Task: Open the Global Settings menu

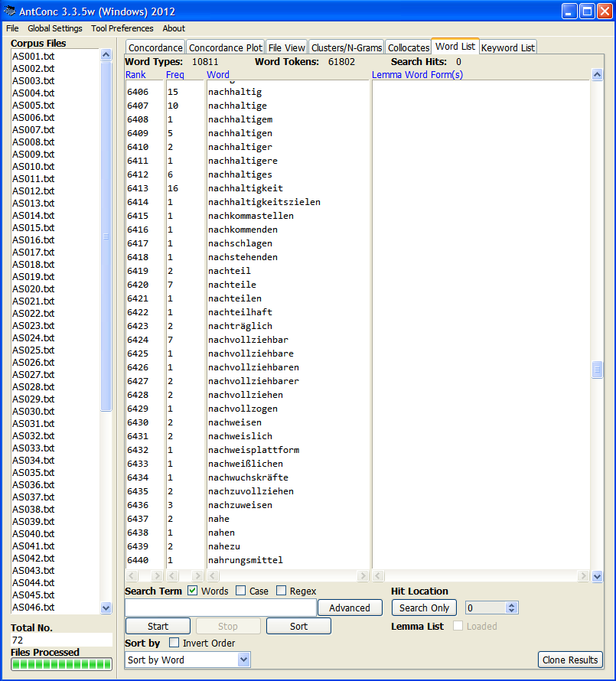Action: [x=54, y=28]
